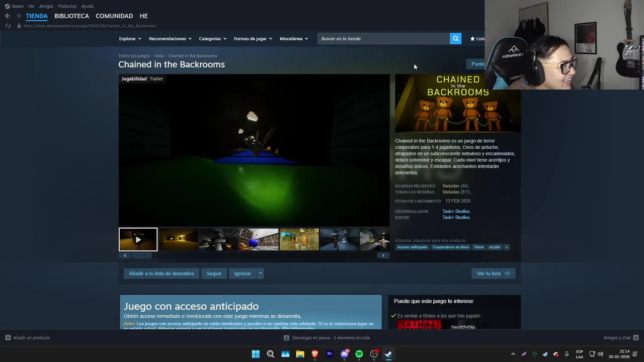Screen dimensions: 644x362
Task: Go back with the Steam back arrow
Action: click(x=8, y=16)
